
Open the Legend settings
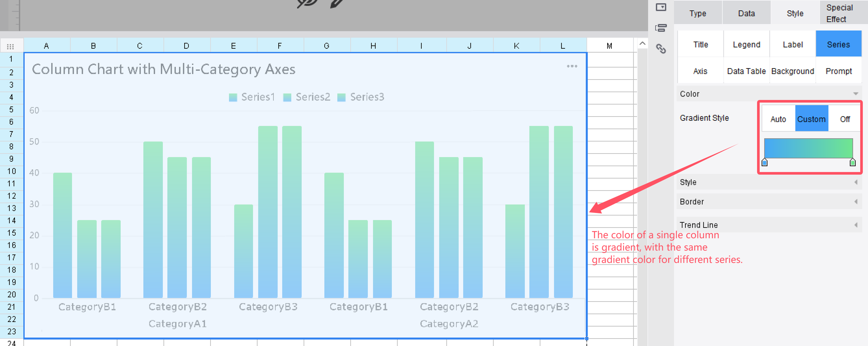pos(746,44)
